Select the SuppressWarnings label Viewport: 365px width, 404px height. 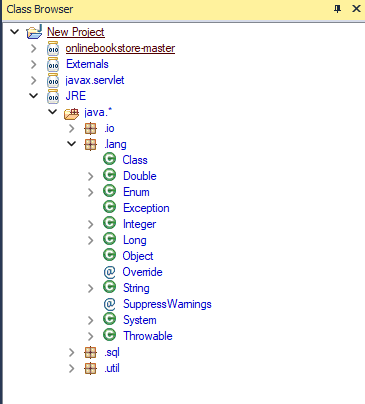pyautogui.click(x=167, y=304)
